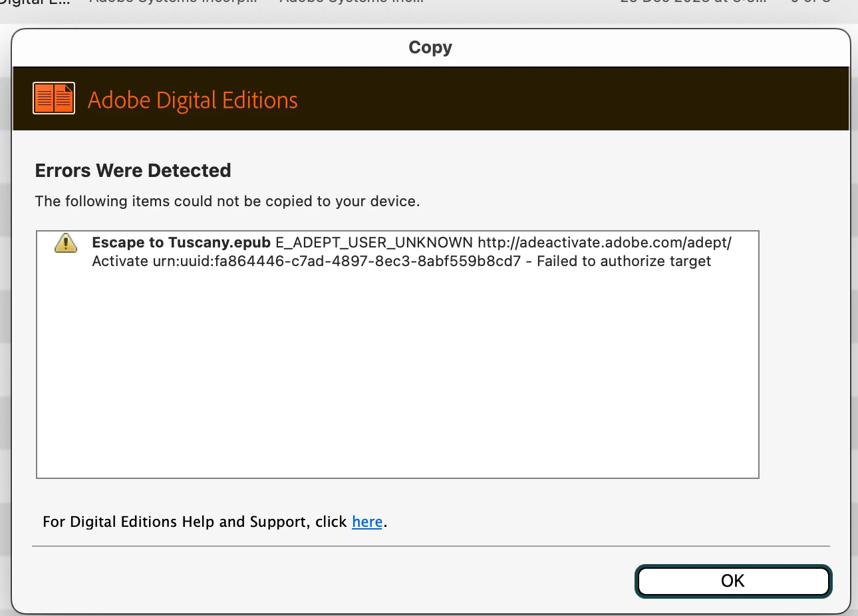
Task: Click the yellow warning triangle icon
Action: pos(66,243)
